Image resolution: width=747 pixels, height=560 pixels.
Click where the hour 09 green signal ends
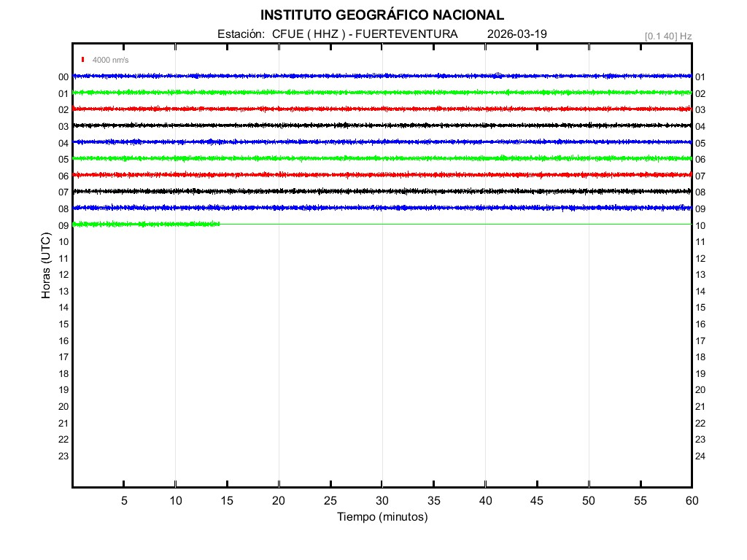coord(220,224)
